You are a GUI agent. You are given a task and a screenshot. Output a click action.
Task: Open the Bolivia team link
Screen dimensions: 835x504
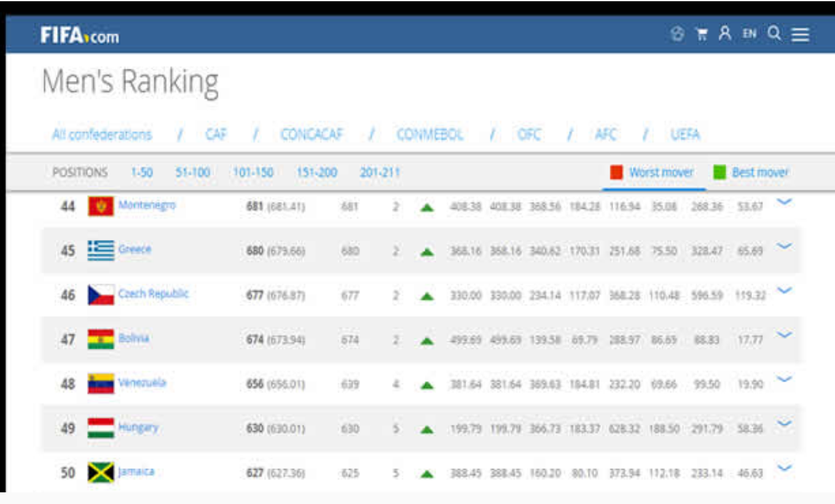click(134, 338)
